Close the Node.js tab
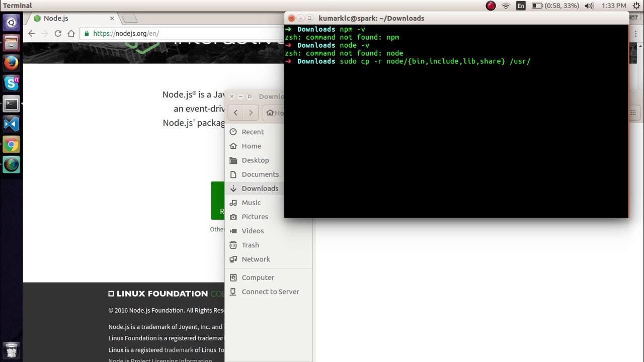This screenshot has height=362, width=644. pyautogui.click(x=112, y=18)
